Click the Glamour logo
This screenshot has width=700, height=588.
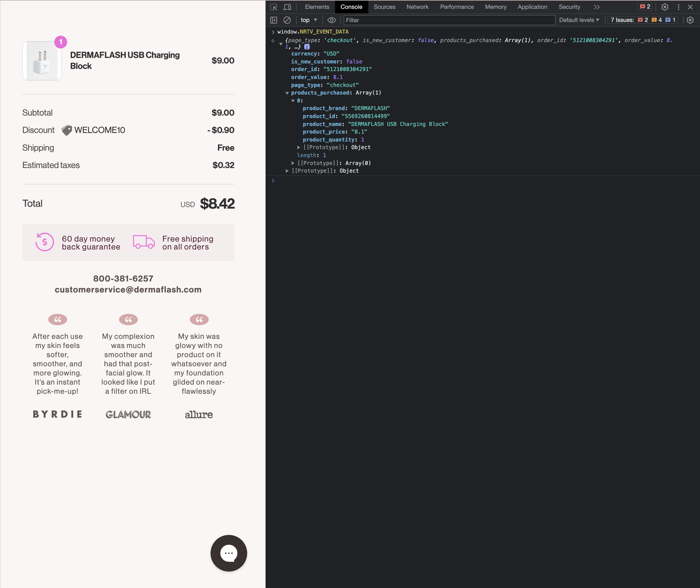pos(128,414)
